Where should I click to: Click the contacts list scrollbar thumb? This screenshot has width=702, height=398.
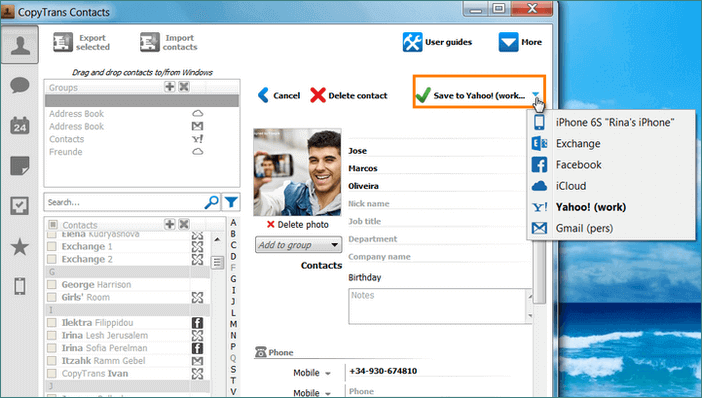pyautogui.click(x=217, y=262)
